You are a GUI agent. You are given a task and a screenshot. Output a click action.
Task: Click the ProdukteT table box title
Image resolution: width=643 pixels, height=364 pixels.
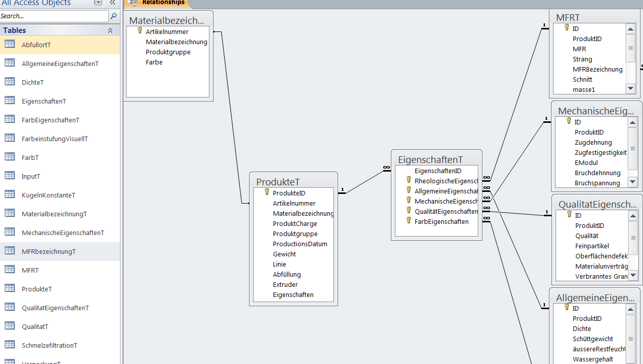[278, 182]
